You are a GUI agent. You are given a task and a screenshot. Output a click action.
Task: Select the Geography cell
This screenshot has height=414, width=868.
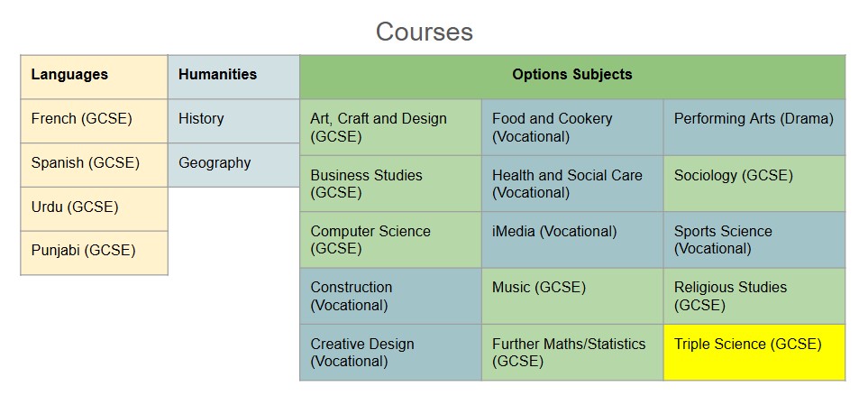233,165
